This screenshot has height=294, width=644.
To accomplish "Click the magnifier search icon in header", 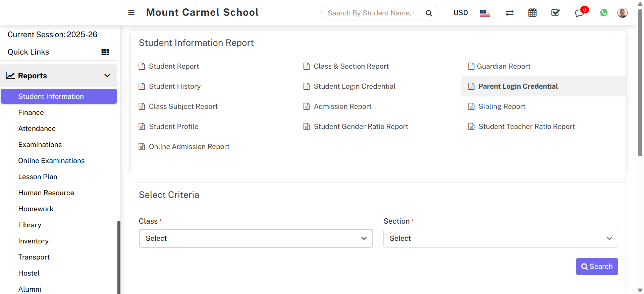I will (429, 13).
